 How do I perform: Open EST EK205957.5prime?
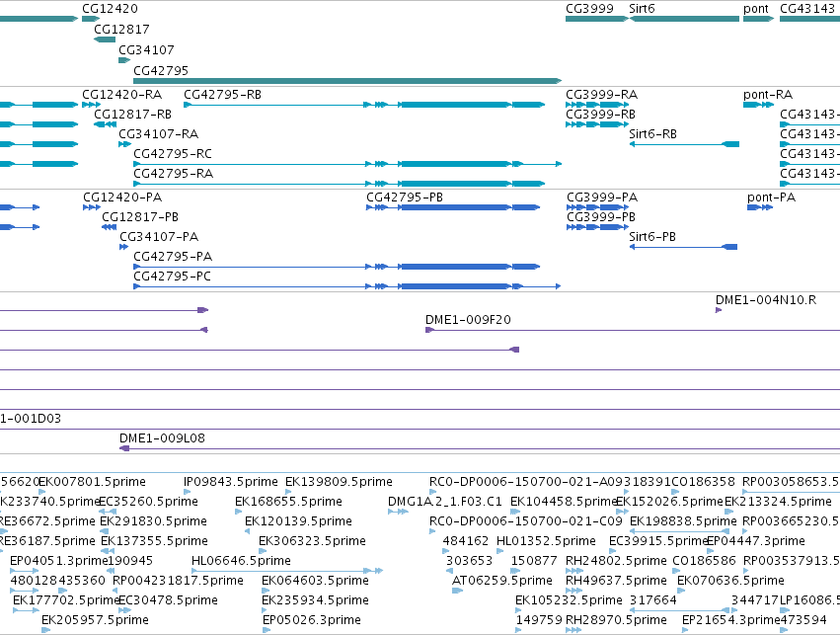(x=95, y=620)
